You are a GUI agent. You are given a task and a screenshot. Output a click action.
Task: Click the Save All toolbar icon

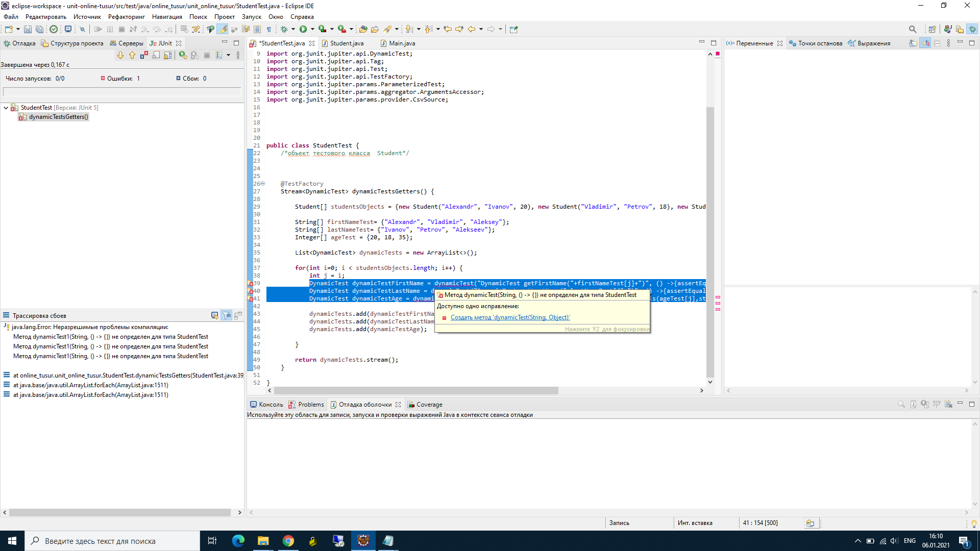pos(39,29)
